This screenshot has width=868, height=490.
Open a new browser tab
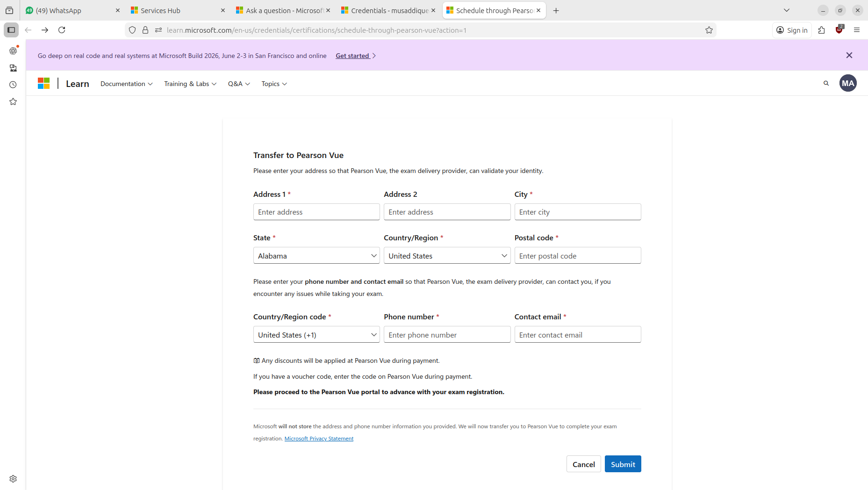point(556,10)
